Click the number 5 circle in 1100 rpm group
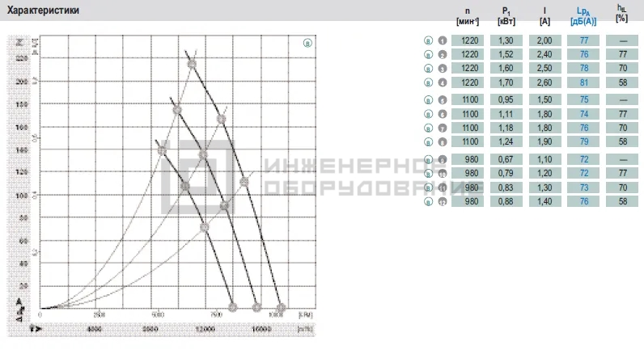The width and height of the screenshot is (644, 354). pyautogui.click(x=443, y=100)
